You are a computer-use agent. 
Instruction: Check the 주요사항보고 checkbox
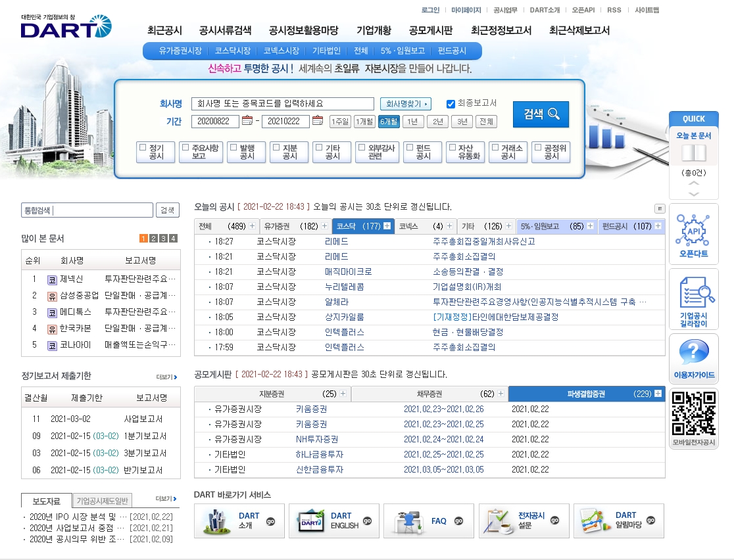point(186,147)
